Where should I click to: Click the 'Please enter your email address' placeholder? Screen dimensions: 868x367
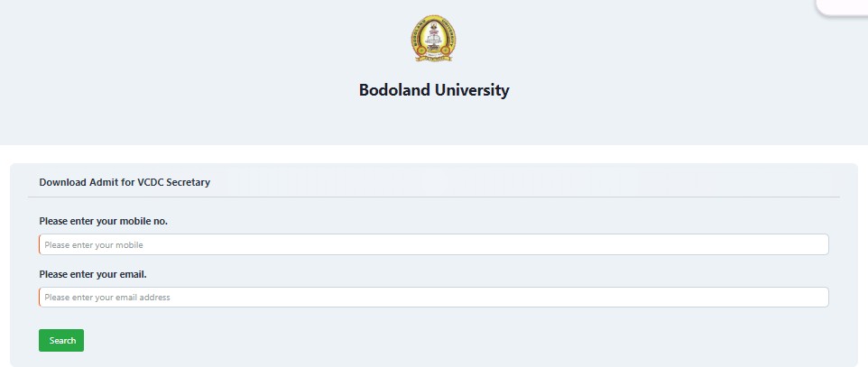point(107,298)
